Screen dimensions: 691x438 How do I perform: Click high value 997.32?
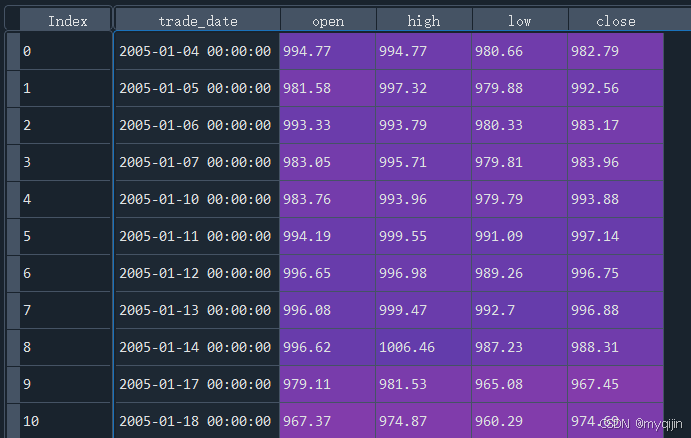click(424, 88)
